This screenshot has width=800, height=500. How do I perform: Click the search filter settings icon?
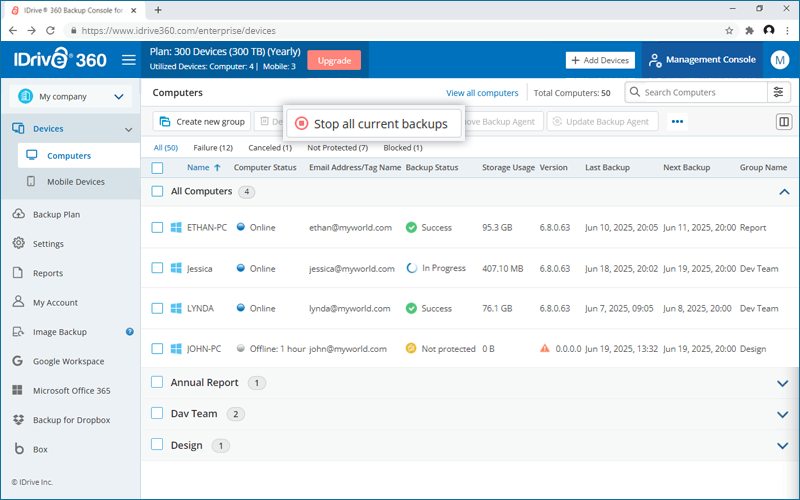click(779, 92)
